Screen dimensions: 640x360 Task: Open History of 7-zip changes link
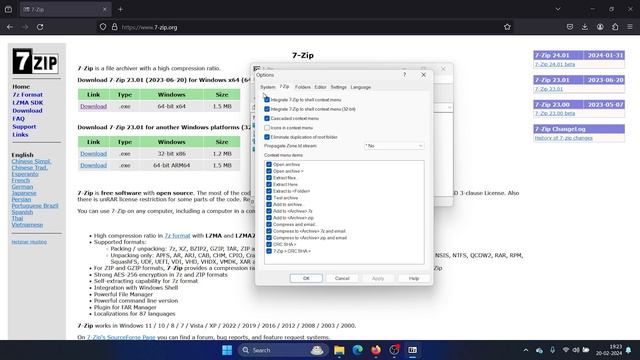(x=563, y=138)
